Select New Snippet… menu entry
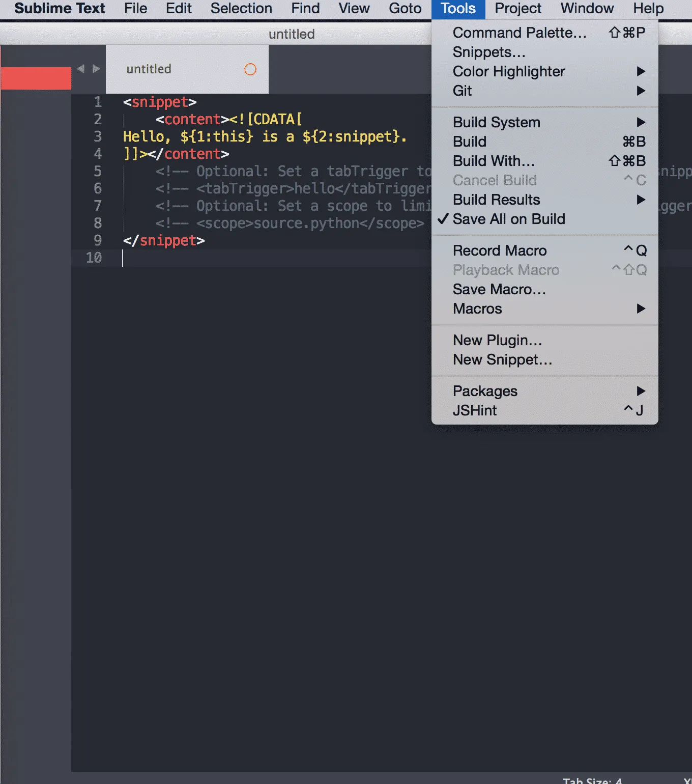 click(x=502, y=359)
